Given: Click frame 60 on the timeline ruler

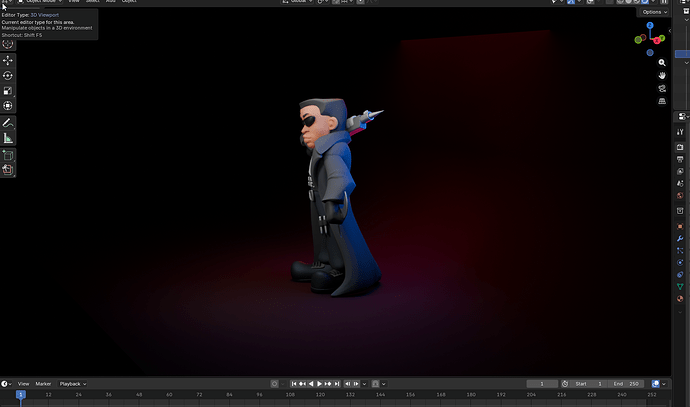Looking at the screenshot, I should [x=169, y=395].
